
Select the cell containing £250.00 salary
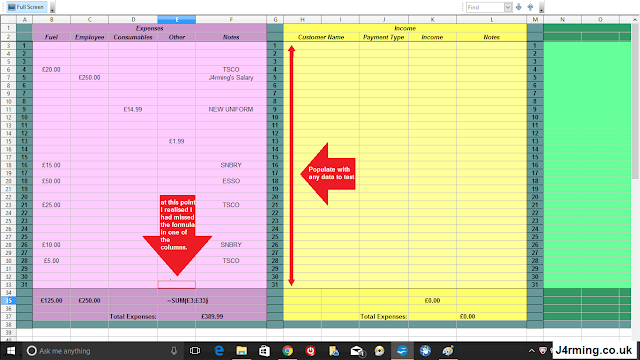click(x=89, y=78)
